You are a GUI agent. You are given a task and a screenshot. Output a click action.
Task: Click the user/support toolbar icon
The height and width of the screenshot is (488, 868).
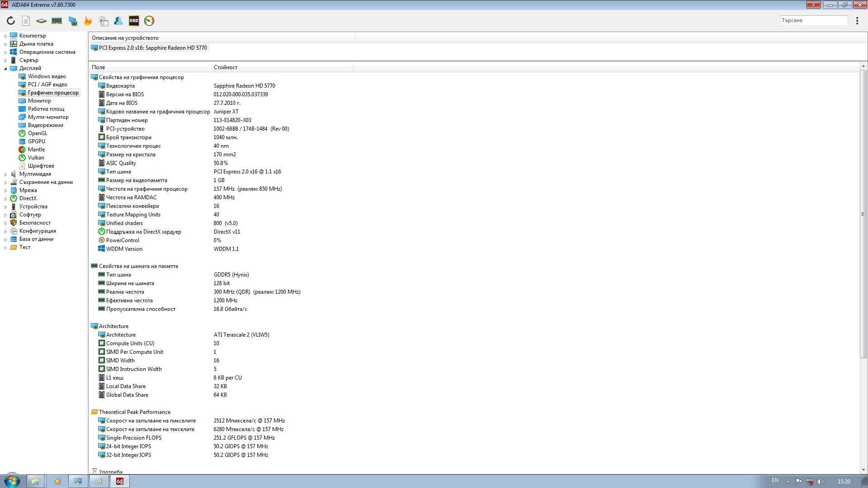point(118,21)
